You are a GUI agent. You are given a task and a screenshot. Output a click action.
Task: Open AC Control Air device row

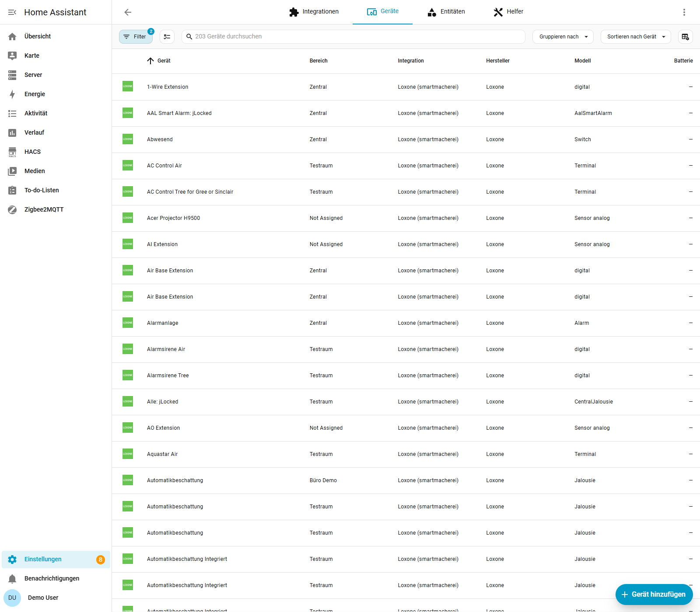[406, 166]
